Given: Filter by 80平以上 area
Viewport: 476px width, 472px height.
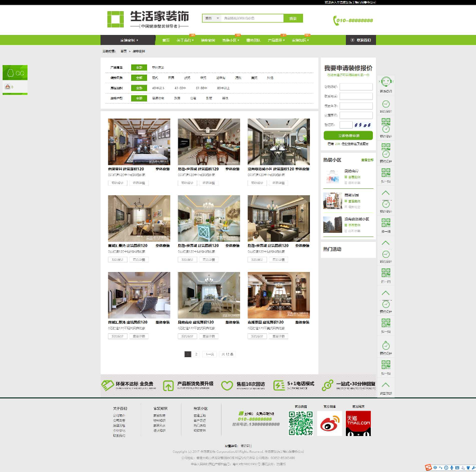Looking at the screenshot, I should [x=223, y=88].
